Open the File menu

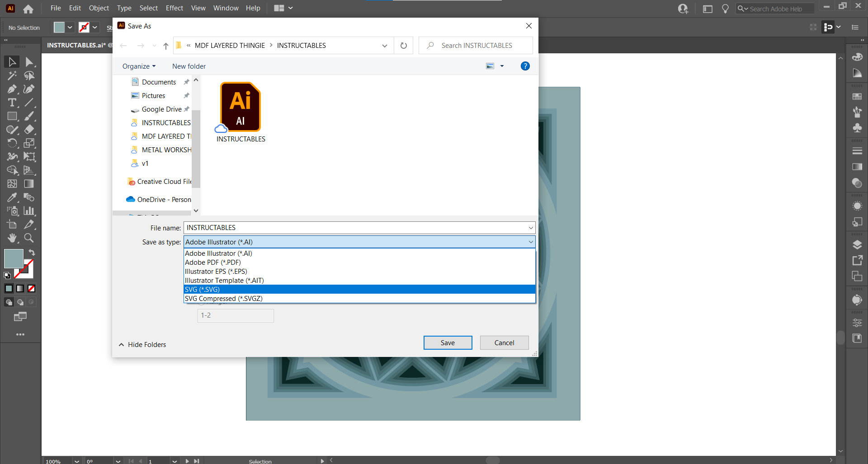[x=56, y=8]
